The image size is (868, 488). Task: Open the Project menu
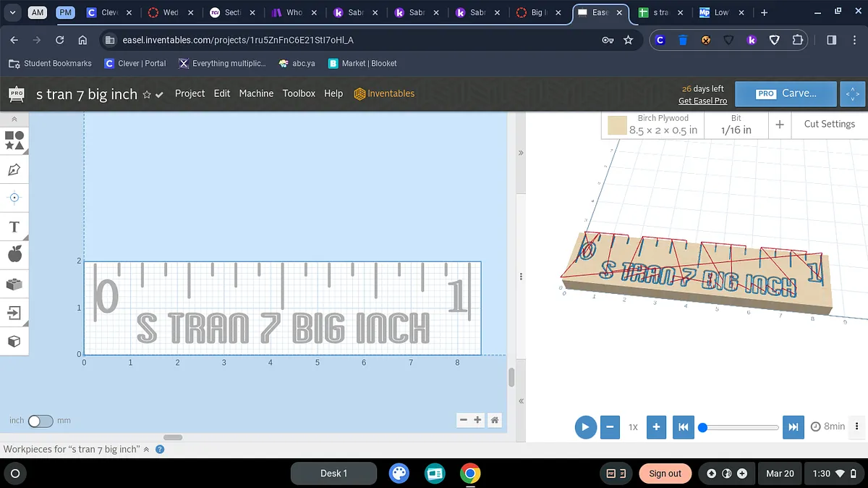coord(190,93)
